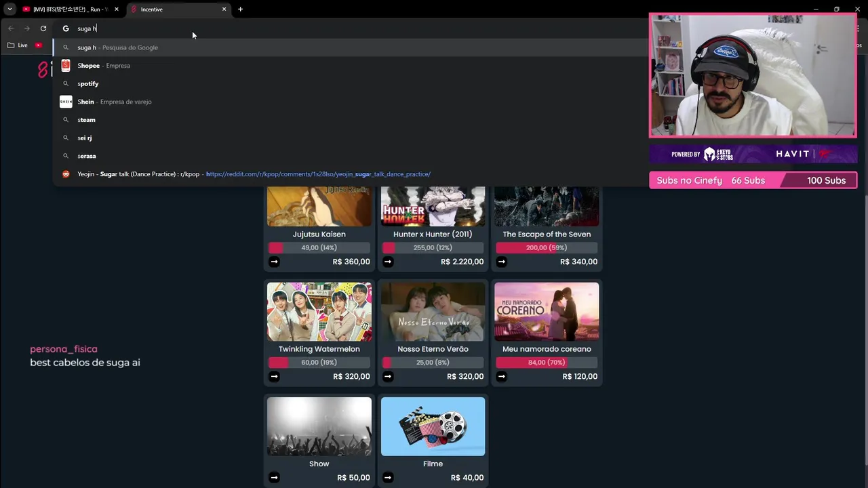Viewport: 868px width, 488px height.
Task: Select suggestion 'suga h - Pesquisa do Google'
Action: tap(349, 47)
